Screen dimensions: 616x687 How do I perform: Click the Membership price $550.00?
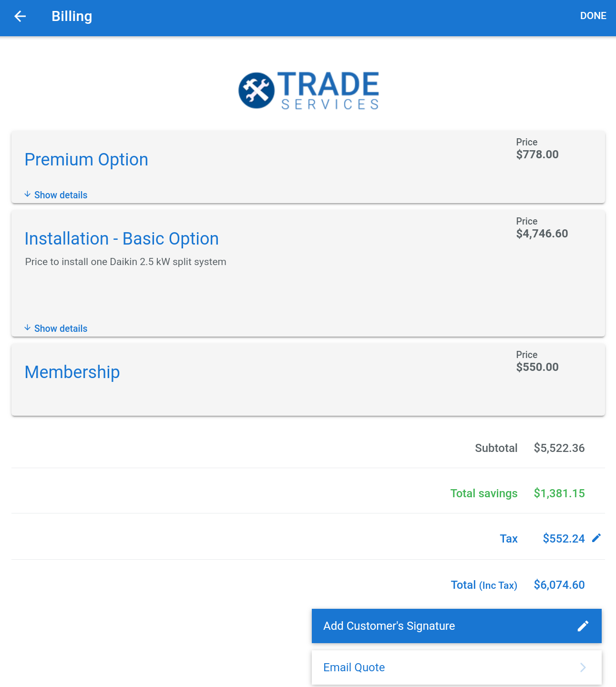point(537,367)
